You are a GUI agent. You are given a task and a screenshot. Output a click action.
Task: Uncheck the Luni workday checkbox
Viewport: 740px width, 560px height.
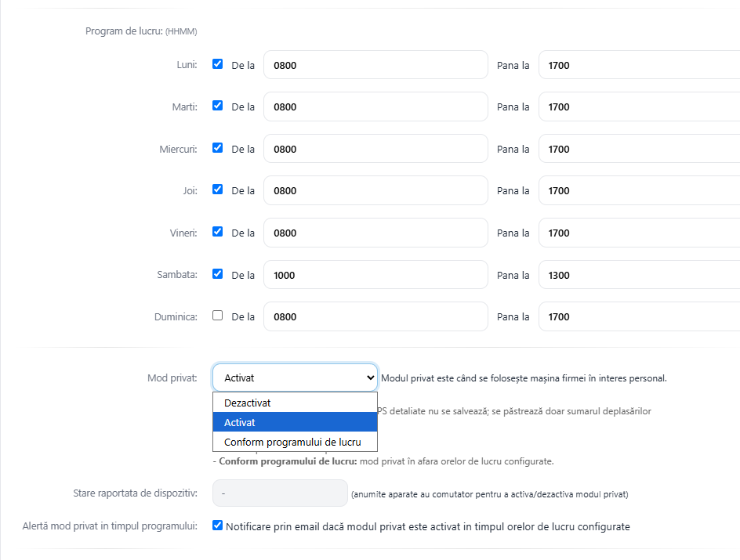218,64
